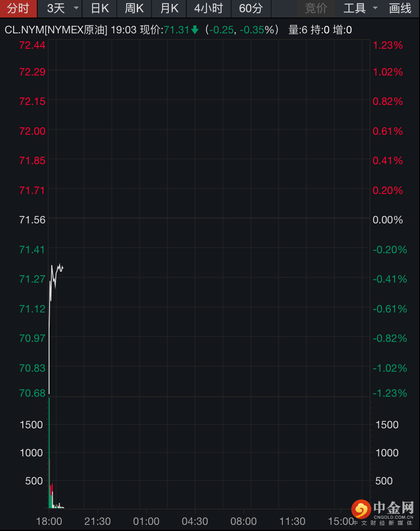The image size is (420, 531).
Task: Expand the dropdown arrow next to 工具
Action: 375,8
